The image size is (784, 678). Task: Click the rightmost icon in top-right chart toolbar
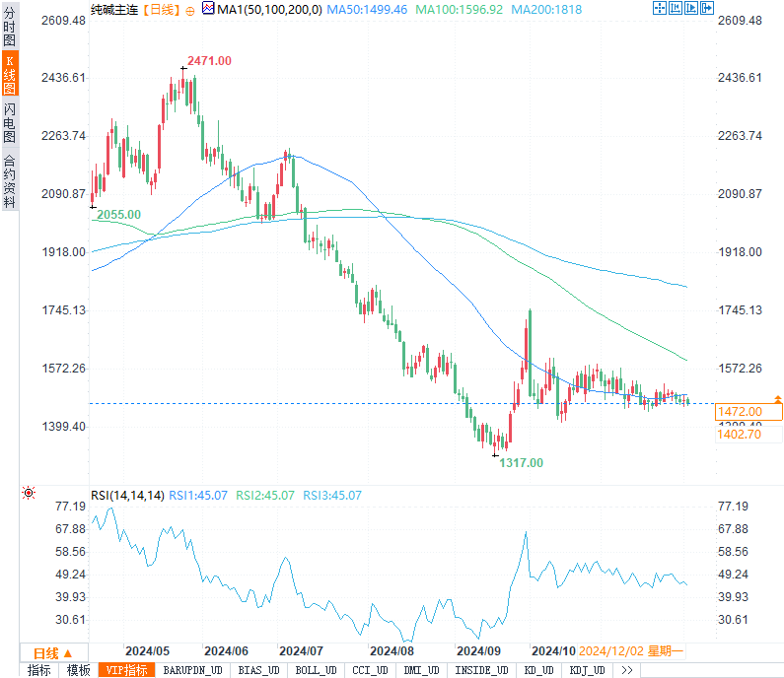coord(708,9)
